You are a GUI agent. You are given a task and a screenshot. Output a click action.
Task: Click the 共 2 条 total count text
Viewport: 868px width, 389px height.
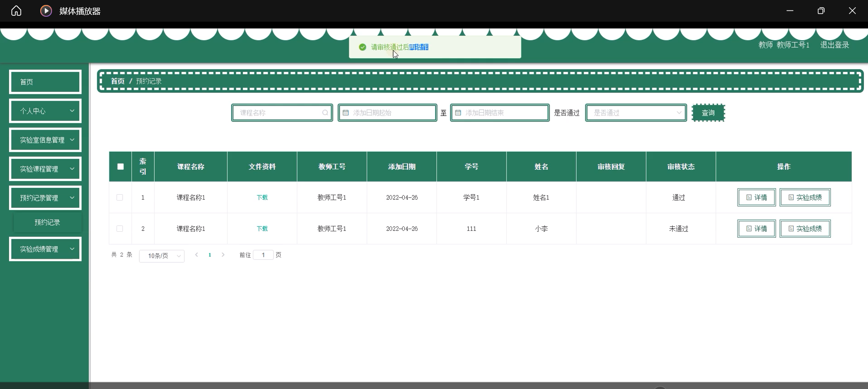click(x=122, y=255)
